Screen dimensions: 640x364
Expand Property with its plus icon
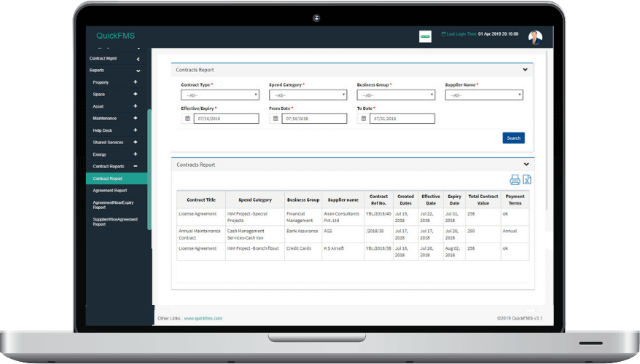[x=135, y=82]
